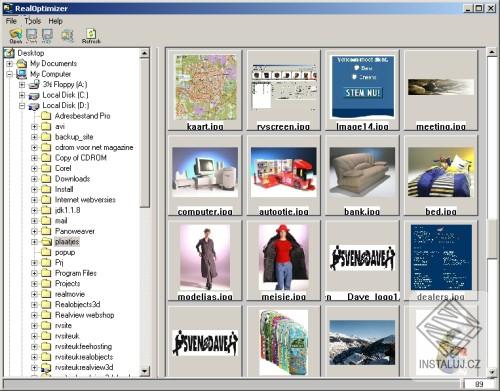Collapse the My Computer node

9,74
